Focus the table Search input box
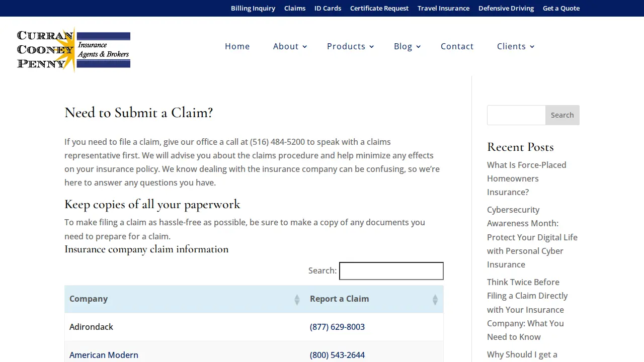This screenshot has height=362, width=644. point(391,271)
